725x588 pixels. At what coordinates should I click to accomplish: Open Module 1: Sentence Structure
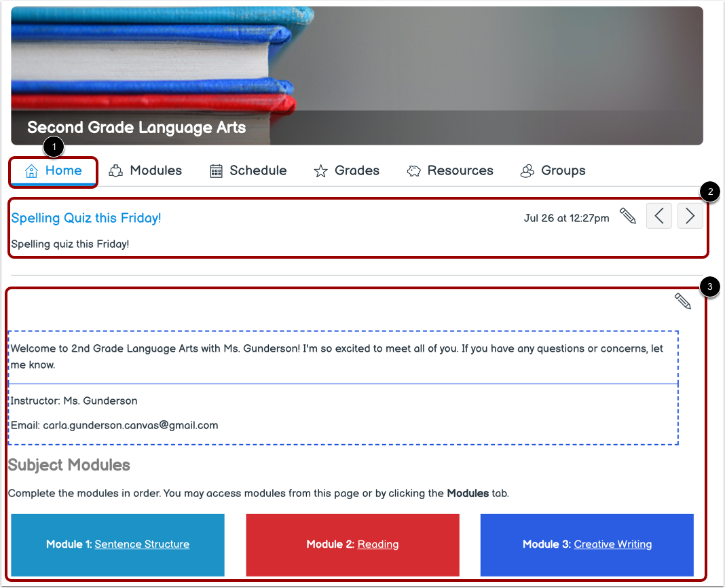[x=141, y=544]
